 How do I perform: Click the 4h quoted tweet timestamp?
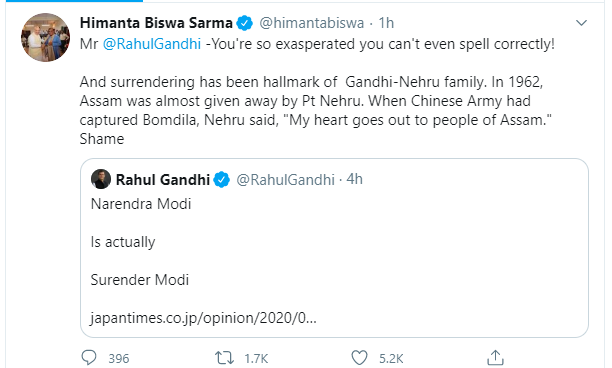[354, 179]
